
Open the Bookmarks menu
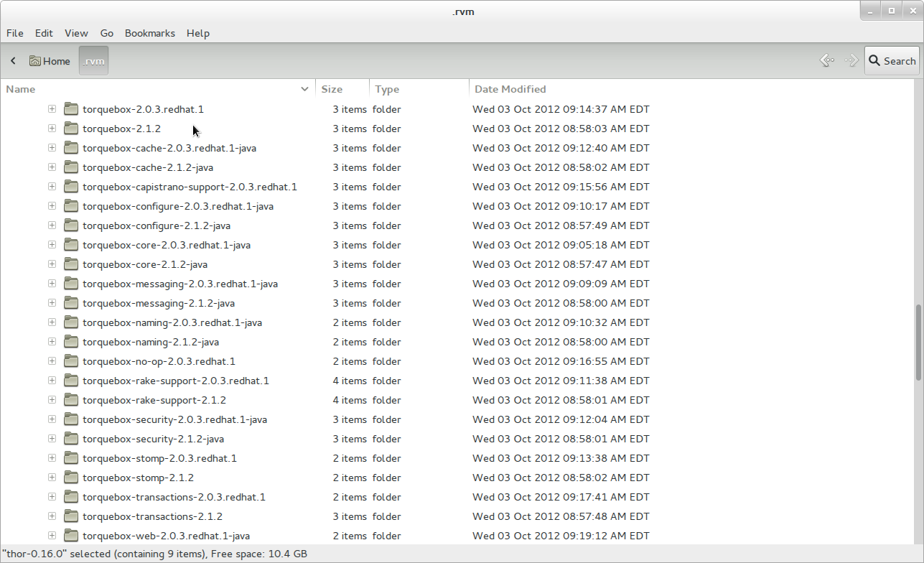coord(150,33)
